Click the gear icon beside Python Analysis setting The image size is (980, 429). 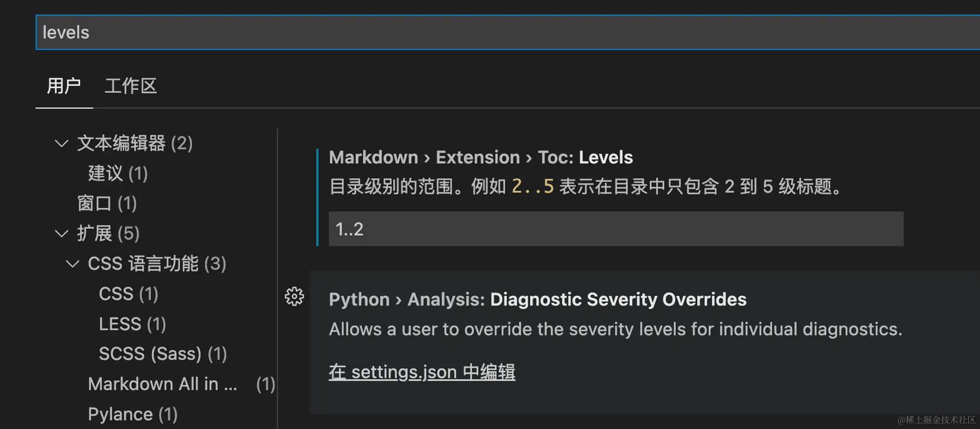pyautogui.click(x=294, y=297)
